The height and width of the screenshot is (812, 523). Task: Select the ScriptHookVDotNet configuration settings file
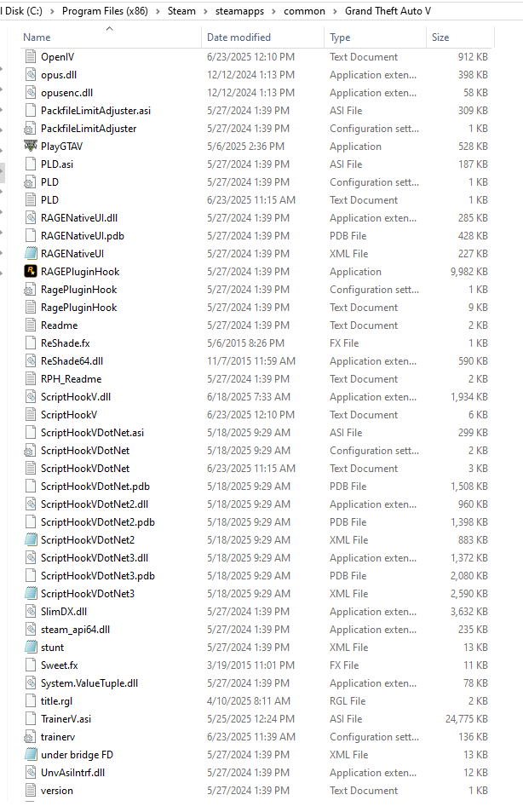tap(85, 451)
